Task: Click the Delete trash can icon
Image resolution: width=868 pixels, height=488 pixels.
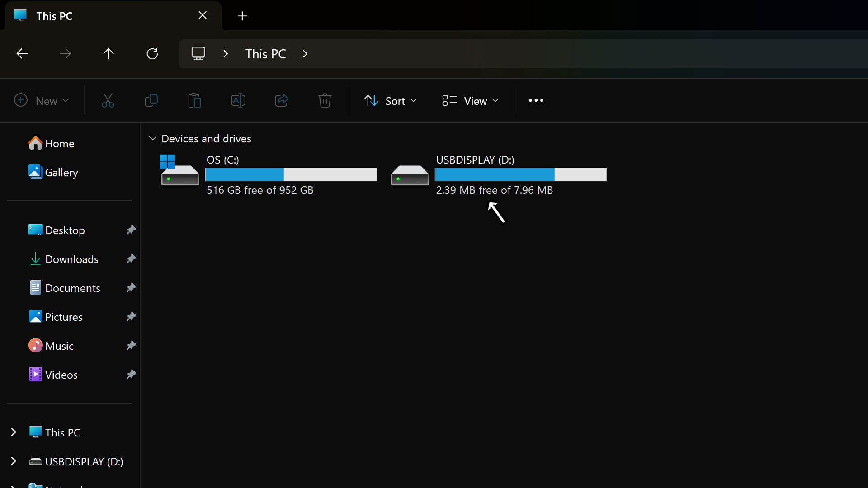Action: pyautogui.click(x=325, y=100)
